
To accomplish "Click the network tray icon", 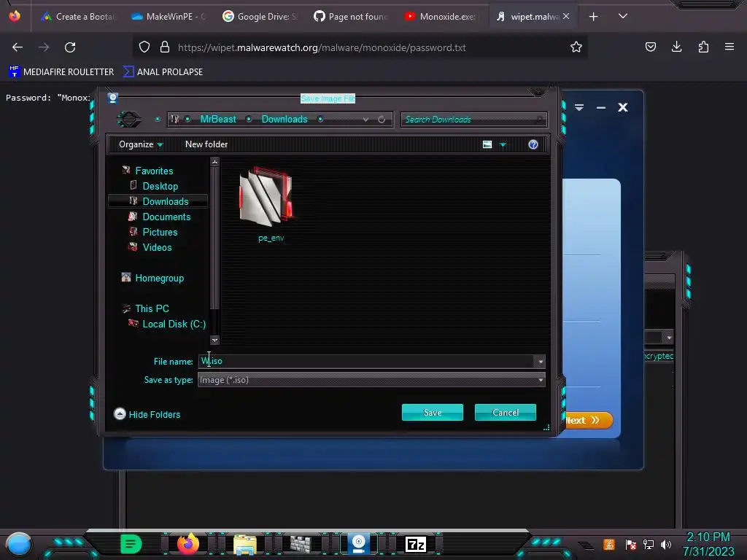I will click(649, 544).
